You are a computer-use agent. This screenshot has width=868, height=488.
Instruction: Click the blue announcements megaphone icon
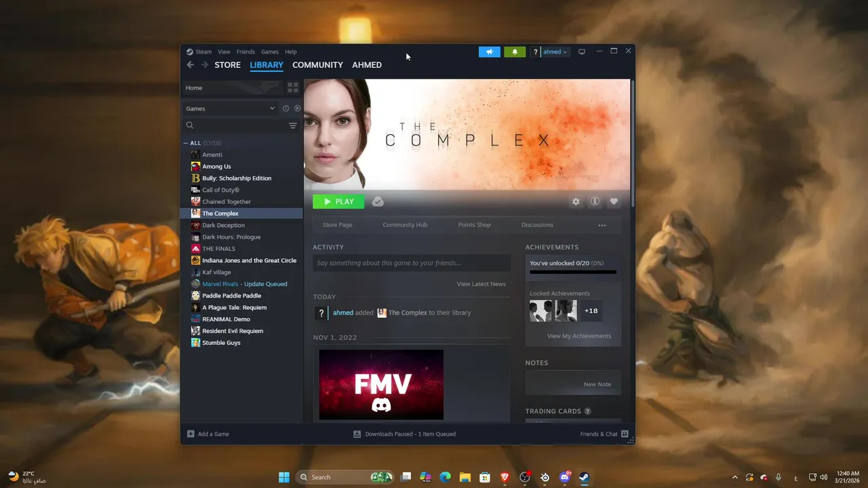[489, 52]
